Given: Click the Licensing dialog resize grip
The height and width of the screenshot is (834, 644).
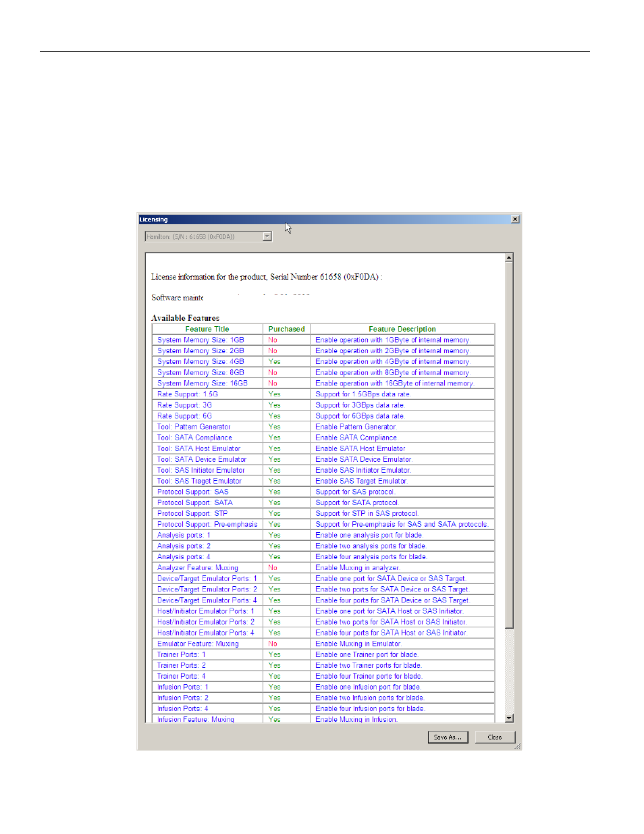Looking at the screenshot, I should point(517,746).
